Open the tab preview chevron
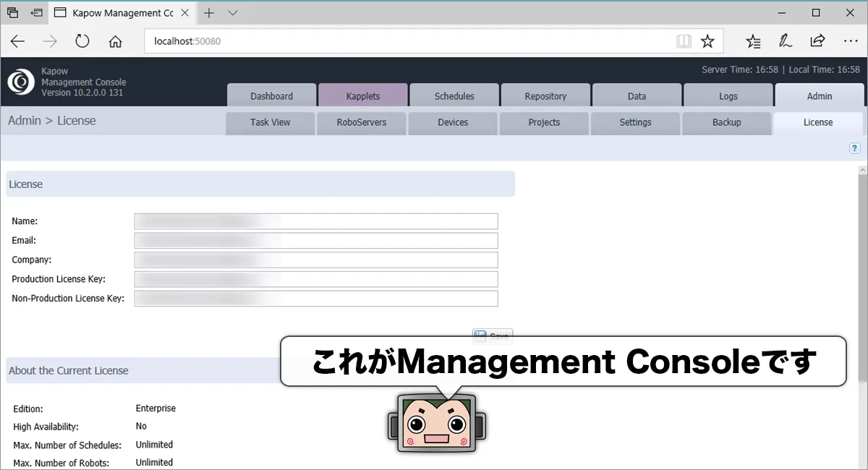868x470 pixels. [x=232, y=13]
